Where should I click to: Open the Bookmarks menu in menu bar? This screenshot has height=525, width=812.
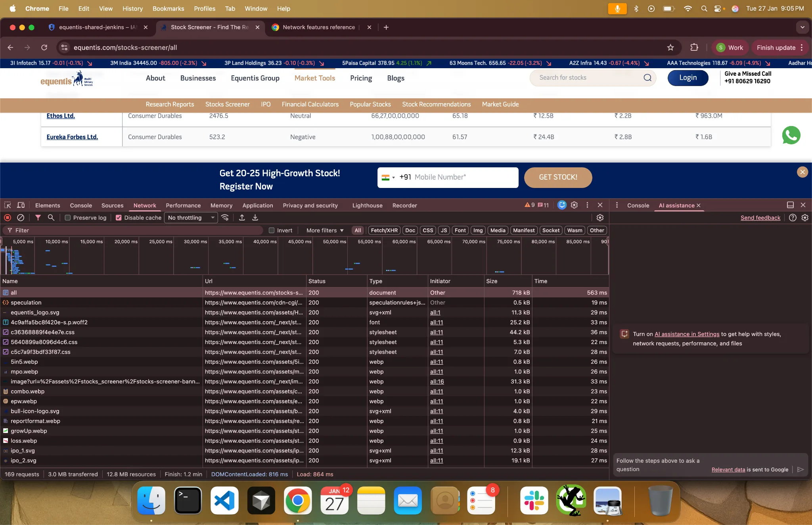168,8
